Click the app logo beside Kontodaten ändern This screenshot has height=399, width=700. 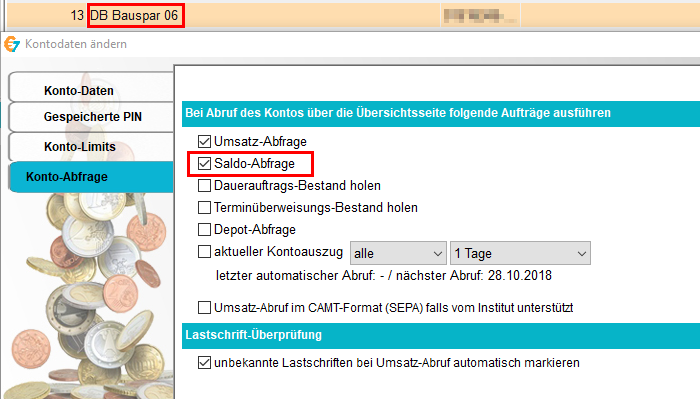coord(12,44)
